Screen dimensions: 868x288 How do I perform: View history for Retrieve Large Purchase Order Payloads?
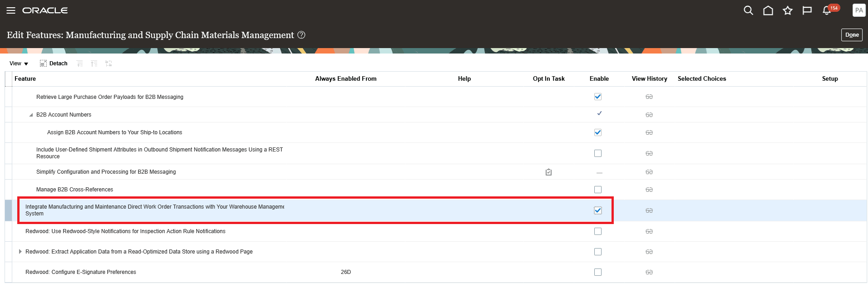point(649,97)
